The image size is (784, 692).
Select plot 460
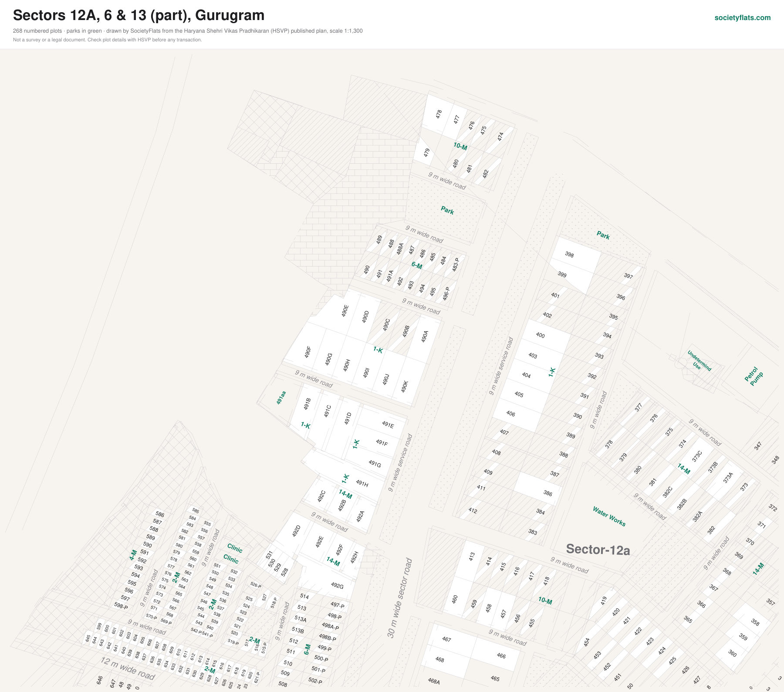455,599
